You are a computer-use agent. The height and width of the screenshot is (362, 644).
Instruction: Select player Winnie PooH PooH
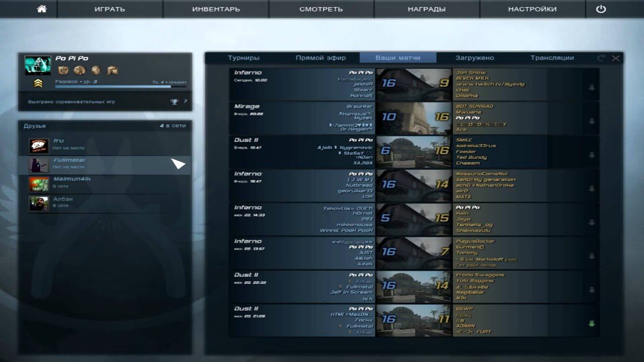click(x=346, y=230)
